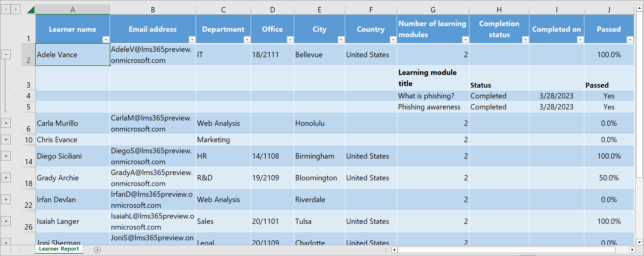Expand the Carla Murillo group
644x256 pixels.
6,123
